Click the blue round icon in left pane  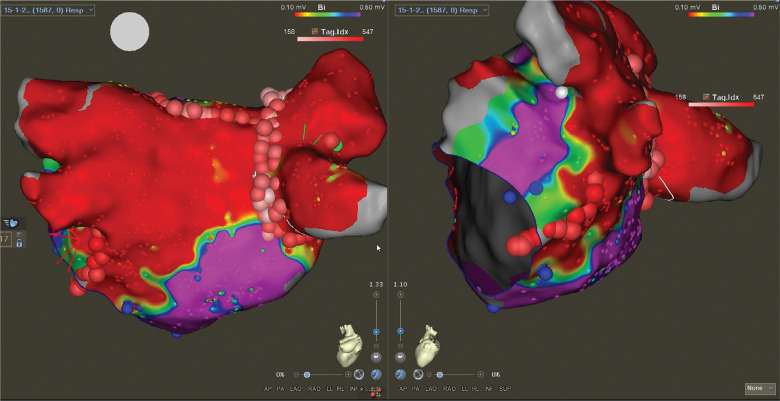[x=376, y=374]
